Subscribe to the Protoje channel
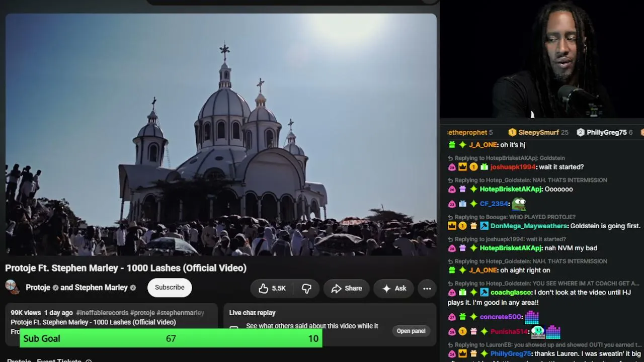This screenshot has width=644, height=362. click(170, 287)
